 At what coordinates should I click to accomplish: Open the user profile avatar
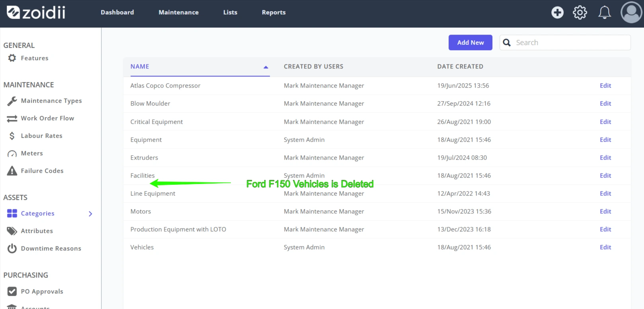coord(631,12)
